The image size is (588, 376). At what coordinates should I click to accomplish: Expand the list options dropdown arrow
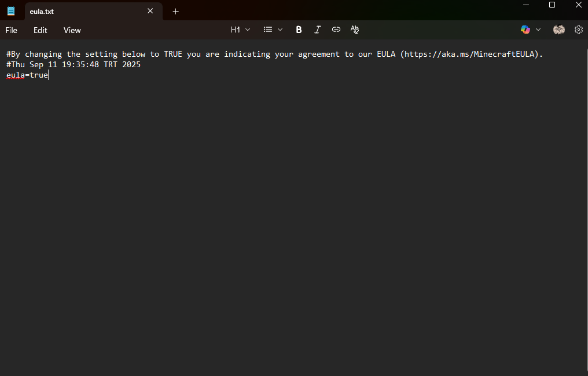point(280,30)
